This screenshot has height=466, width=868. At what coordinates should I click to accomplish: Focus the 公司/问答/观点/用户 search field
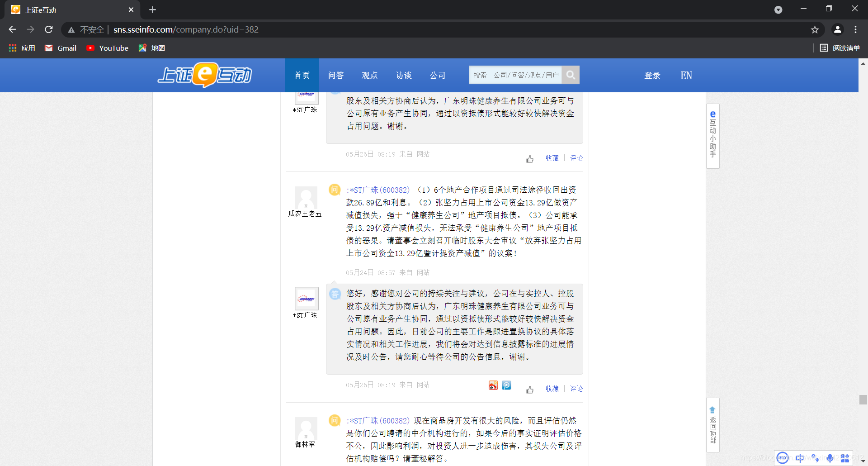515,75
